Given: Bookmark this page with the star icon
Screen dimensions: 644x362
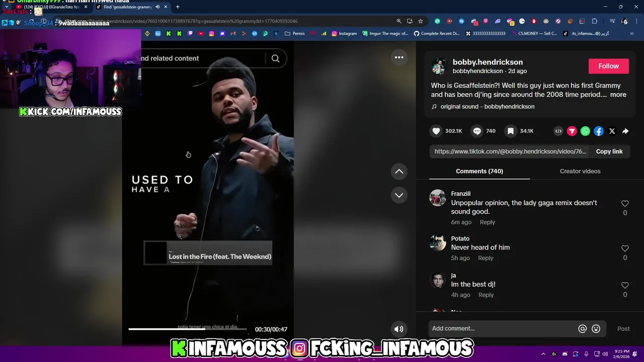Looking at the screenshot, I should pyautogui.click(x=421, y=21).
